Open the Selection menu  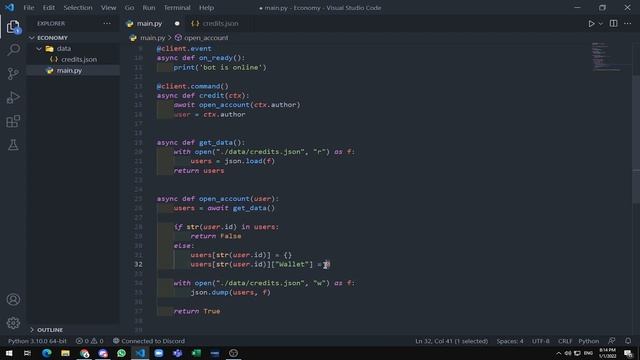(78, 8)
